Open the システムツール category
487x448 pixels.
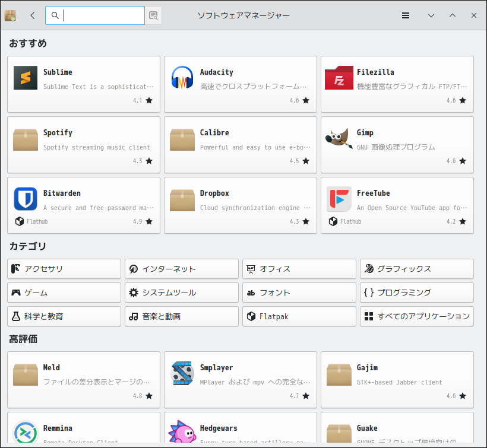coord(182,293)
